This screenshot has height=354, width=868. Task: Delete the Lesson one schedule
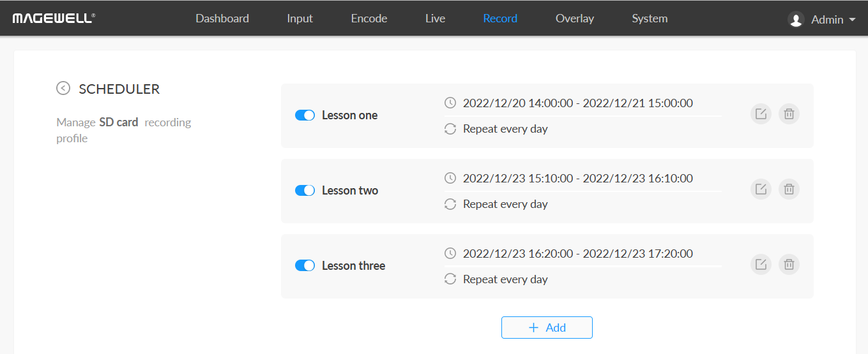789,114
